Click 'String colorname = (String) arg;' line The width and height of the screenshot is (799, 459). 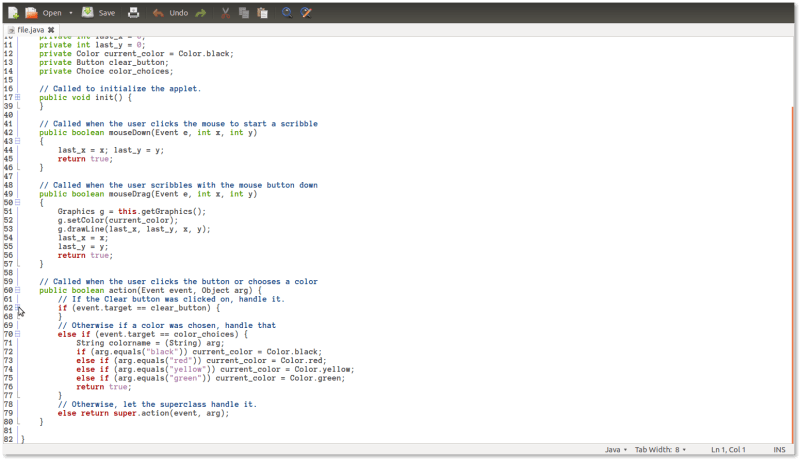point(150,343)
